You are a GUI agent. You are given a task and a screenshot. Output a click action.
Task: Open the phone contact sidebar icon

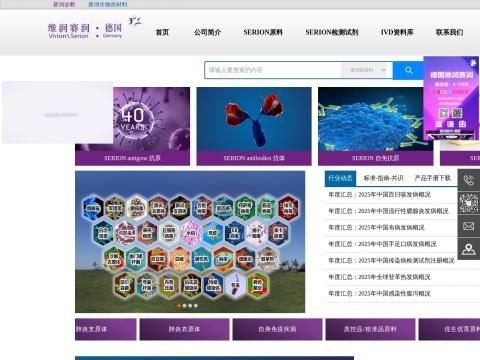pyautogui.click(x=469, y=180)
